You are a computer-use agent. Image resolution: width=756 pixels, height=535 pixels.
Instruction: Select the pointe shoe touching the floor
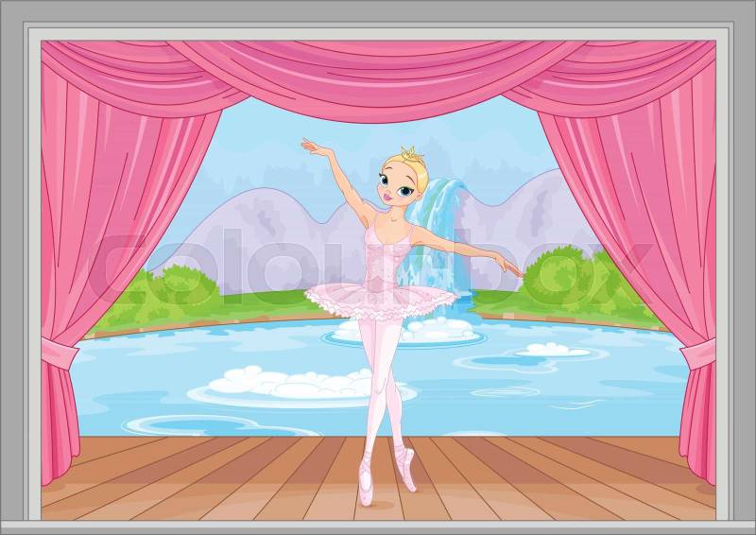(366, 490)
